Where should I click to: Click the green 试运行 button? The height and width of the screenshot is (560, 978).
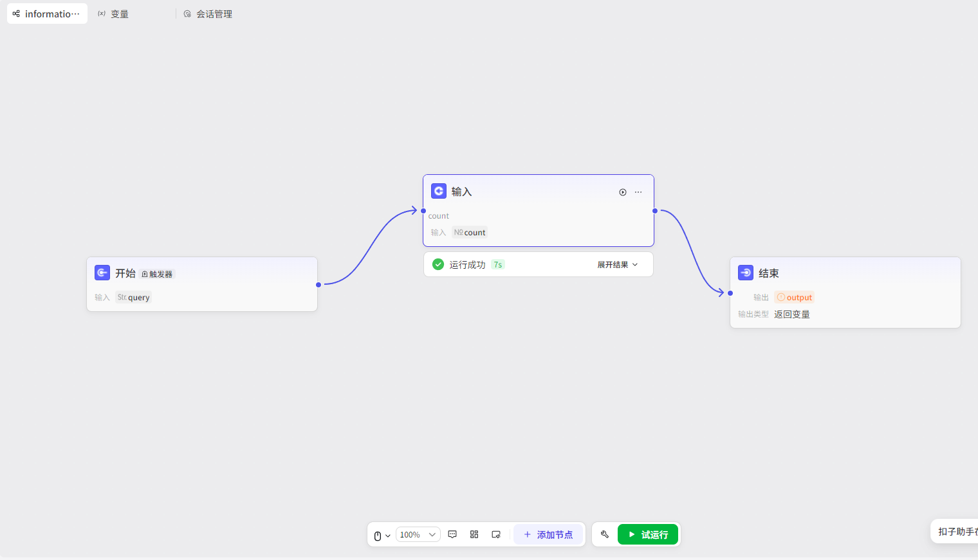[648, 534]
